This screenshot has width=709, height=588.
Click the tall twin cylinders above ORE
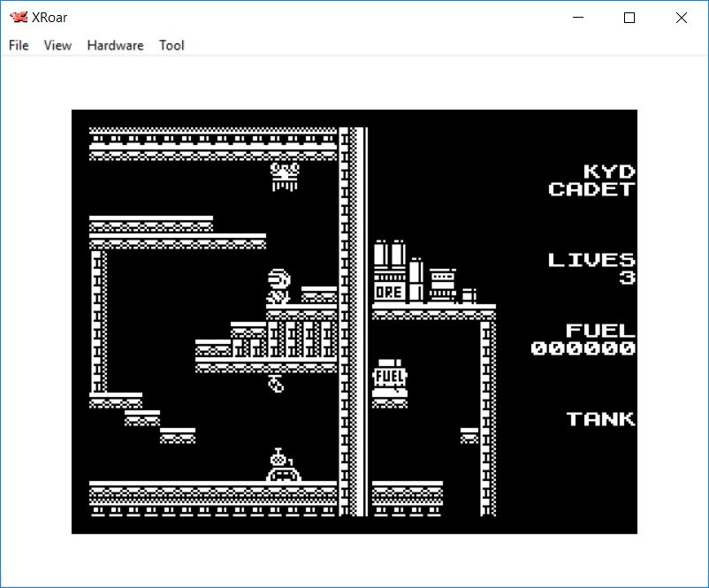tap(389, 256)
